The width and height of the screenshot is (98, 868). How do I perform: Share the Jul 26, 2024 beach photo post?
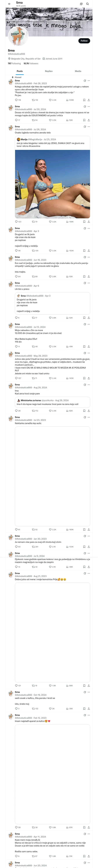[89, 222]
